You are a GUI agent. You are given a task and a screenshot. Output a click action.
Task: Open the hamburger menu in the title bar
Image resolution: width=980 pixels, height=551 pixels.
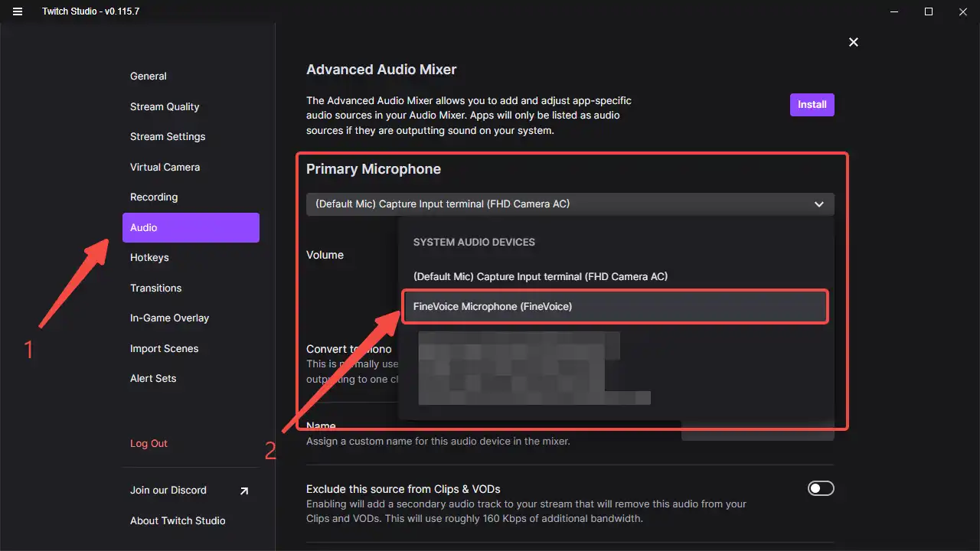18,11
